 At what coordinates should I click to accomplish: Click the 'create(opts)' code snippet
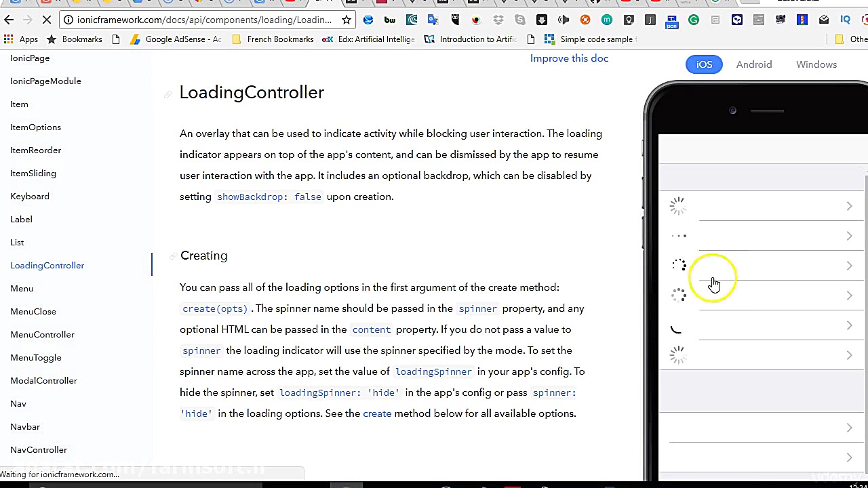coord(215,308)
